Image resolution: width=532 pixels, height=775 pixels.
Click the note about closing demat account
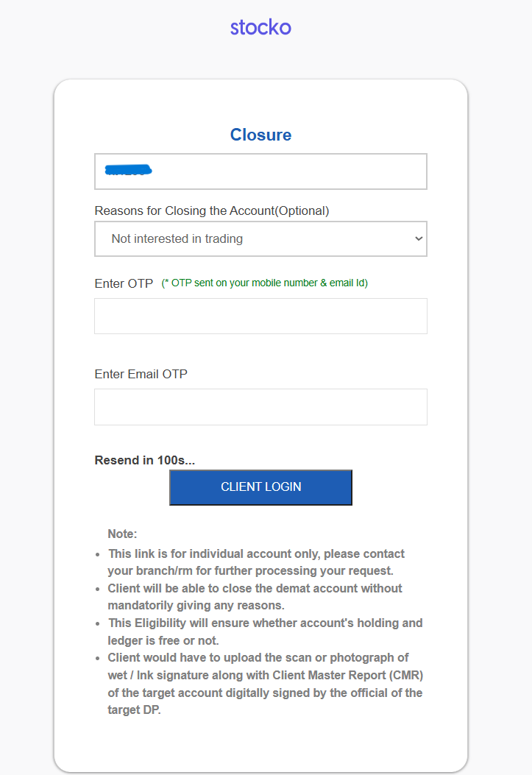click(x=255, y=596)
